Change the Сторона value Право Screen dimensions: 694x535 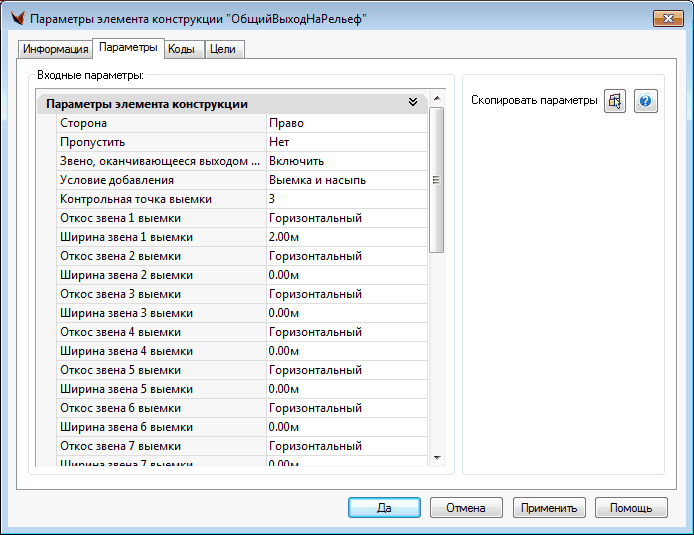tap(345, 123)
